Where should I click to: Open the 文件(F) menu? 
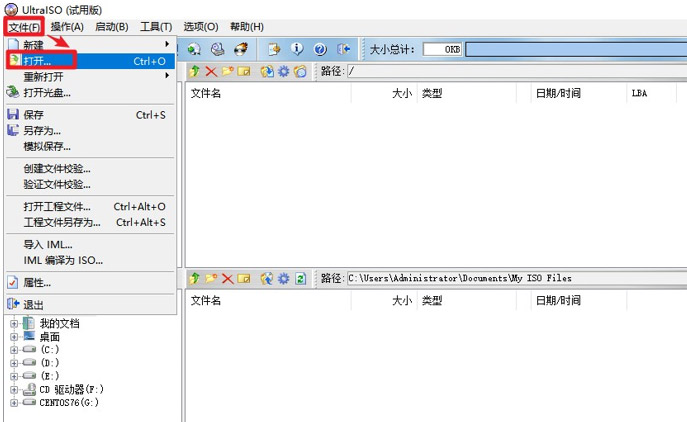click(24, 27)
